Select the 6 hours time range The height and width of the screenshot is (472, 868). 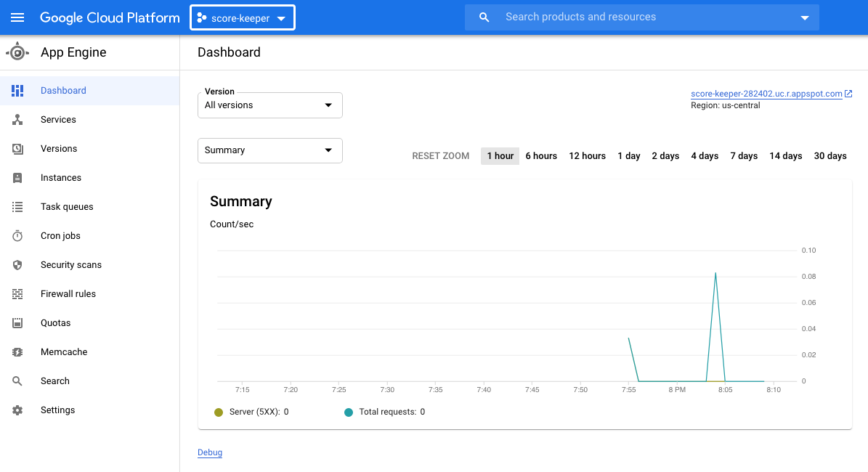coord(541,156)
